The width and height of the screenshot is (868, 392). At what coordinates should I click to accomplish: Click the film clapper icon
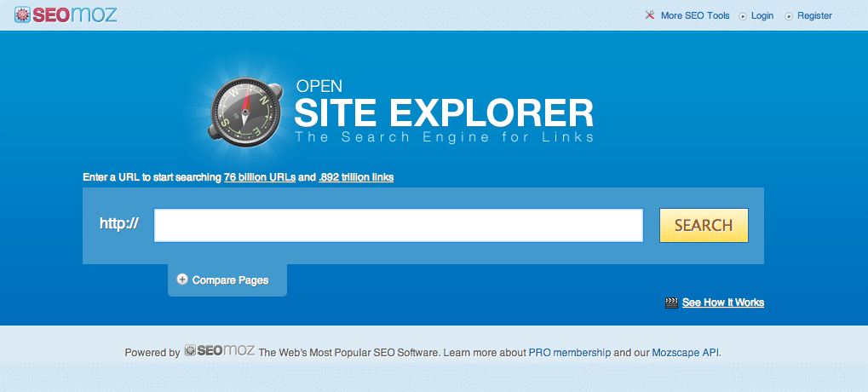(671, 303)
